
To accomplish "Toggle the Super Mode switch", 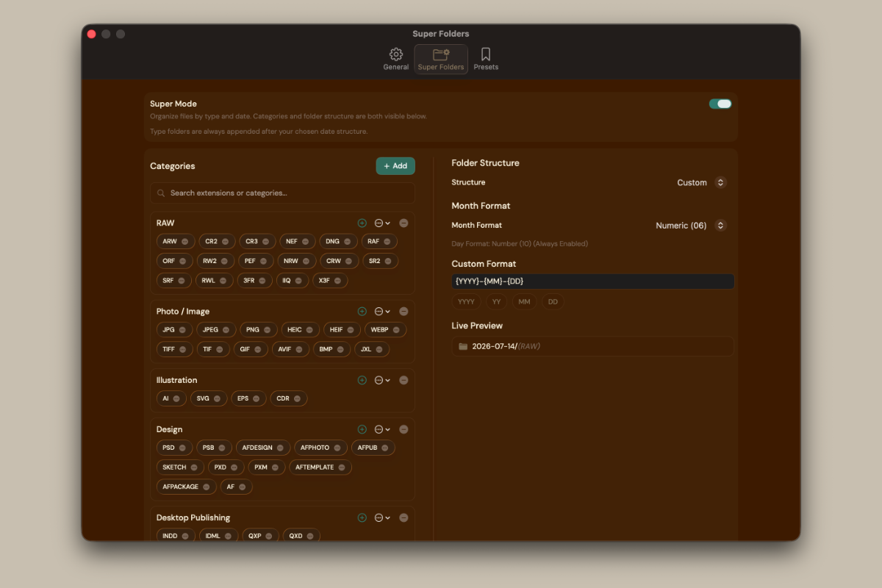I will click(720, 104).
